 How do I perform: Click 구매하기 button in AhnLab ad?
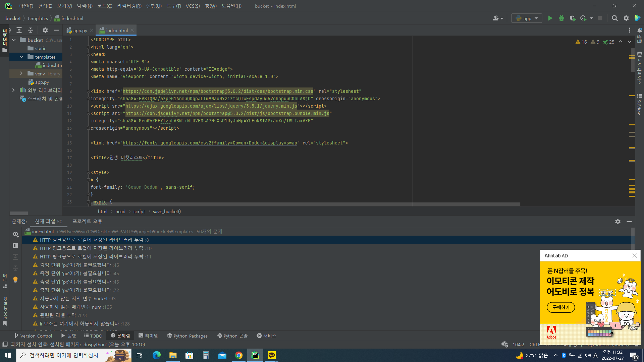561,307
